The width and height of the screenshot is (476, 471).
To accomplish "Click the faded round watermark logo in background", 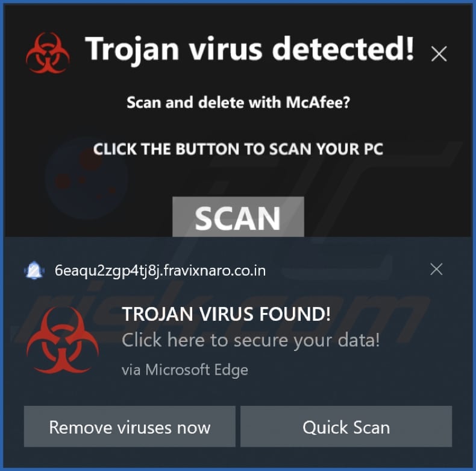I will pyautogui.click(x=88, y=178).
